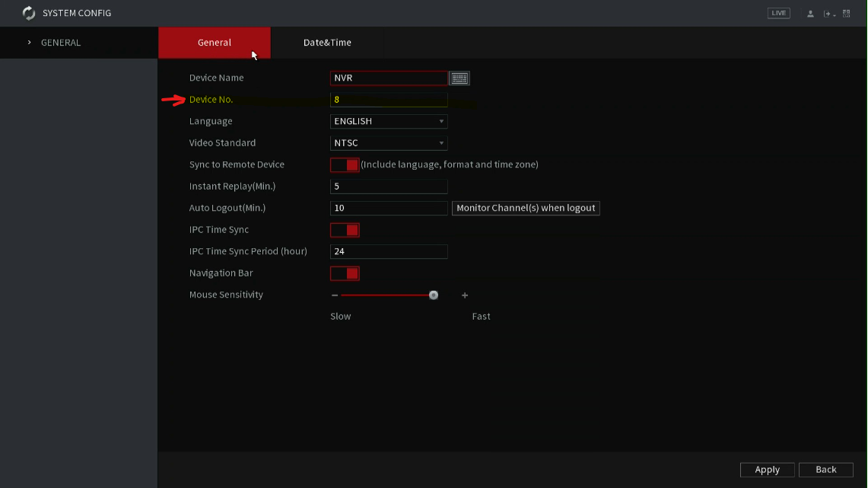Image resolution: width=868 pixels, height=488 pixels.
Task: Select the General tab
Action: click(215, 43)
